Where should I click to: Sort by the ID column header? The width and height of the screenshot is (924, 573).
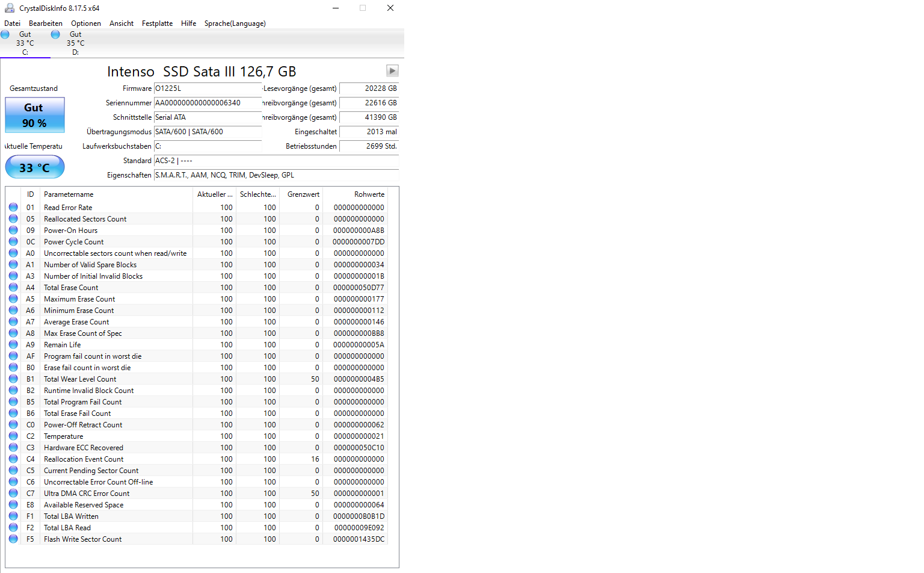click(x=30, y=194)
